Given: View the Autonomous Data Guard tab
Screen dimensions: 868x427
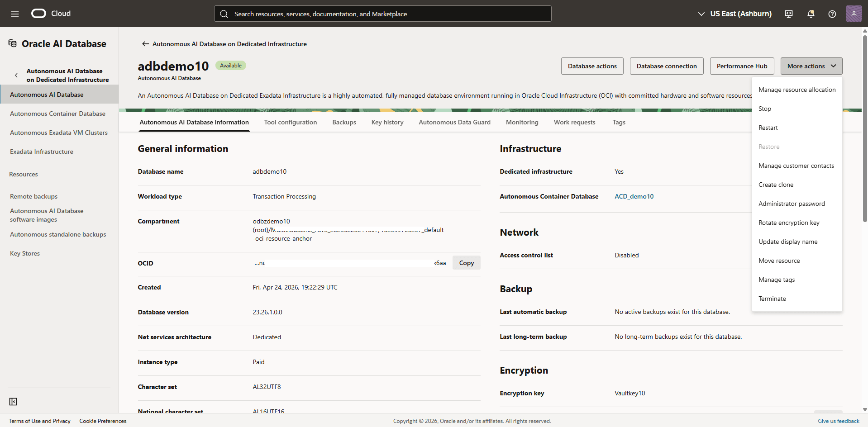Looking at the screenshot, I should (455, 122).
